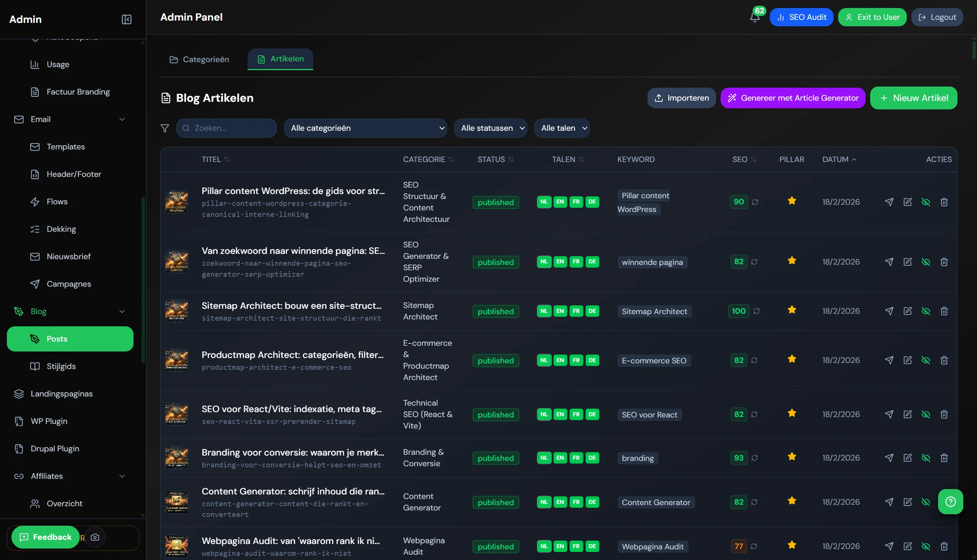Open the SEO Audit button
977x560 pixels.
click(802, 17)
